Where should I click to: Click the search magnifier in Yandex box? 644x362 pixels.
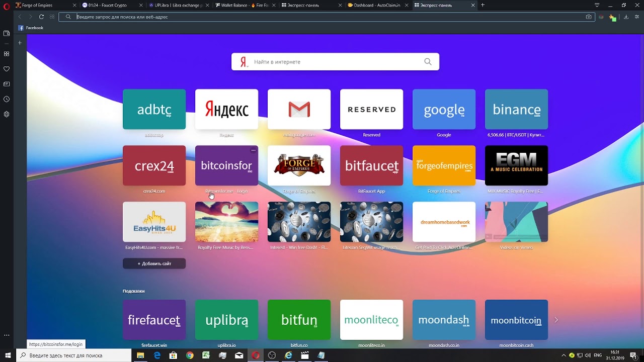pyautogui.click(x=428, y=62)
